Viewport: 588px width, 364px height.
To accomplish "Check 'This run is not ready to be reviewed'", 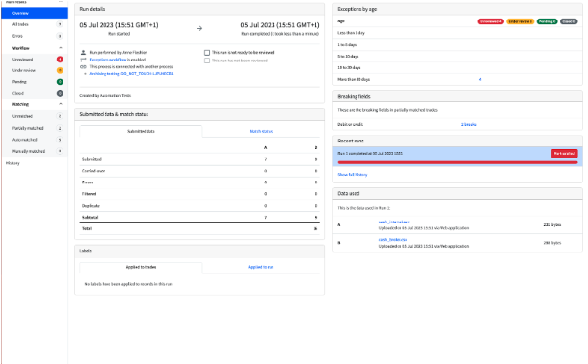I will (x=207, y=53).
